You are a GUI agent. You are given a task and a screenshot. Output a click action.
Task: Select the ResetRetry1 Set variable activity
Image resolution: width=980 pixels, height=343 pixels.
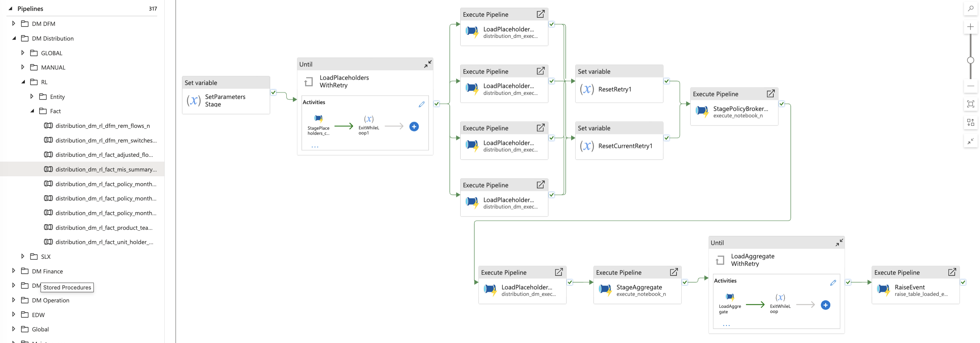tap(619, 84)
